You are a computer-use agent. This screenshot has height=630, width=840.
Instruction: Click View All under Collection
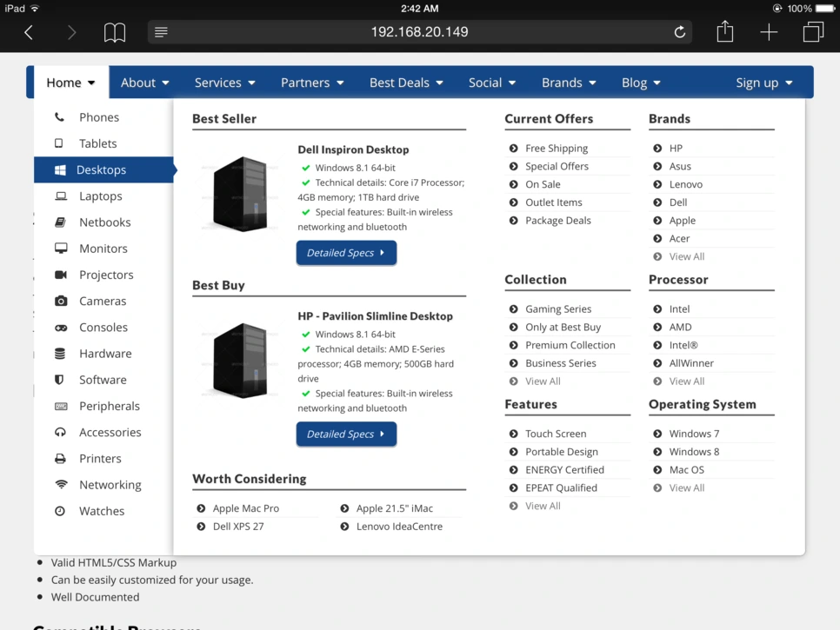pos(543,381)
